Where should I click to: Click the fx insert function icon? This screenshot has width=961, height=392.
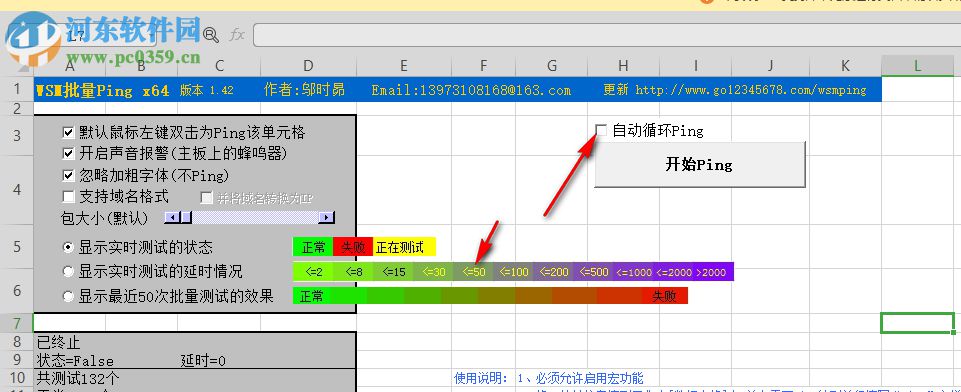pos(237,35)
